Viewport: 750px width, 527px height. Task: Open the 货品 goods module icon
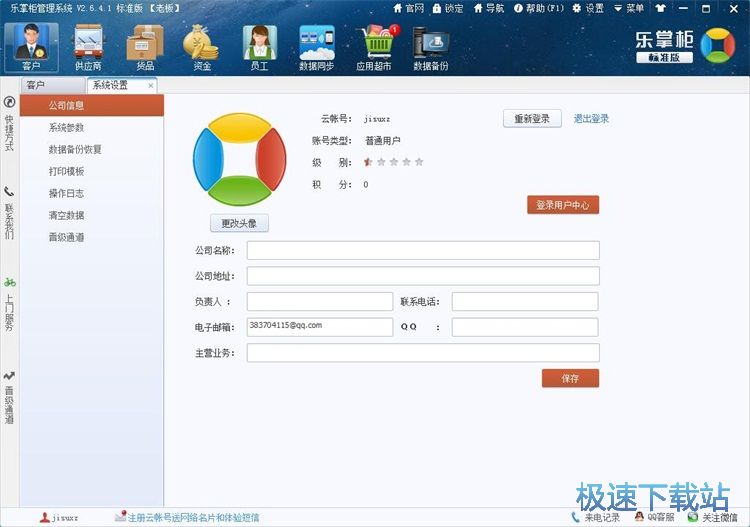[x=145, y=47]
